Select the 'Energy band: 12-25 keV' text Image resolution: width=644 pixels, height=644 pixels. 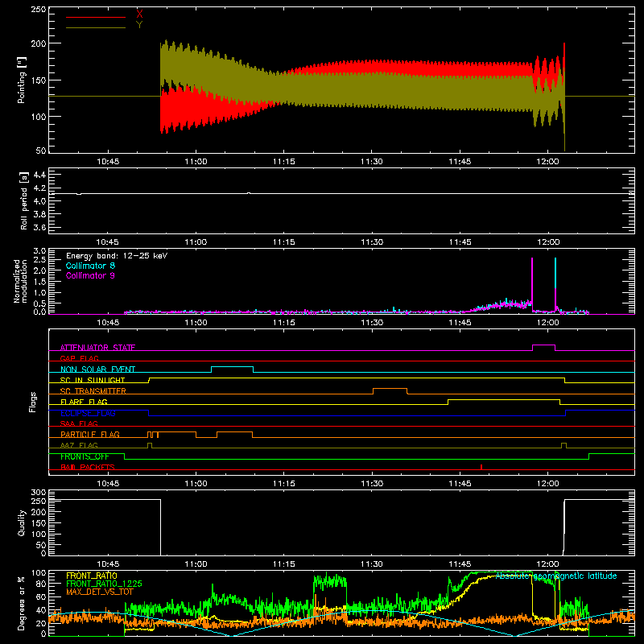[117, 256]
